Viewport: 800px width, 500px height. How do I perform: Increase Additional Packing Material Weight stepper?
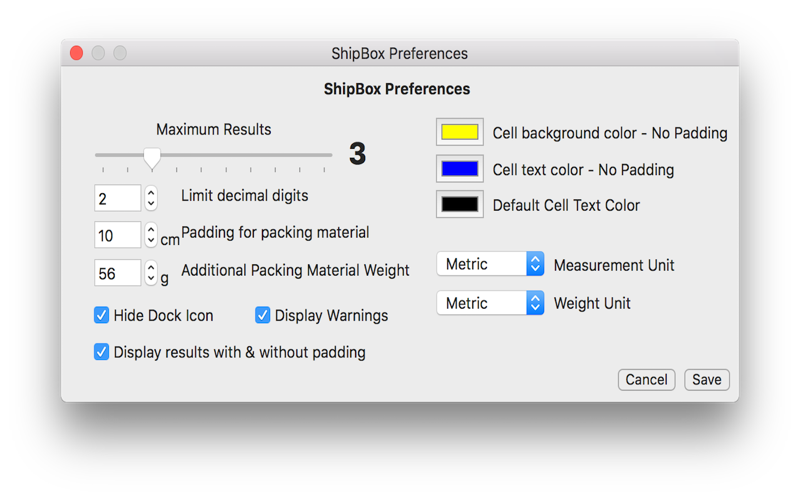point(151,267)
